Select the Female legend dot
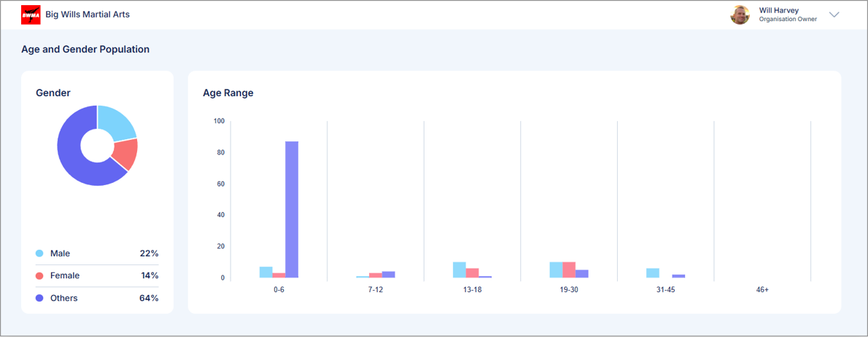Viewport: 868px width, 338px height. click(x=39, y=276)
